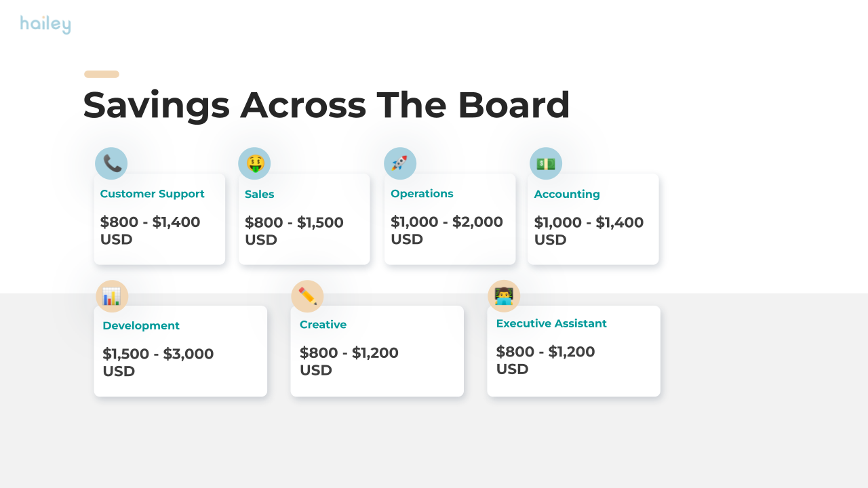
Task: Click the rocket icon above Operations
Action: coord(400,163)
